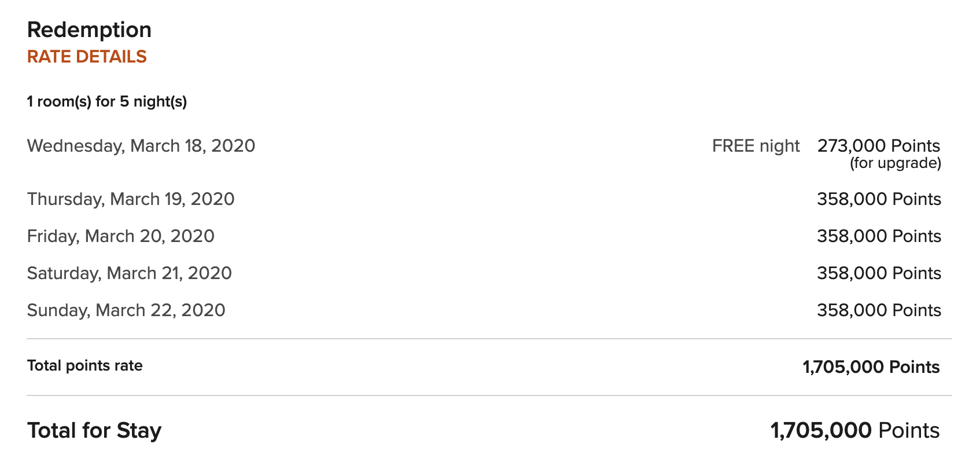
Task: Click Friday's 358,000 Points value
Action: tap(879, 236)
